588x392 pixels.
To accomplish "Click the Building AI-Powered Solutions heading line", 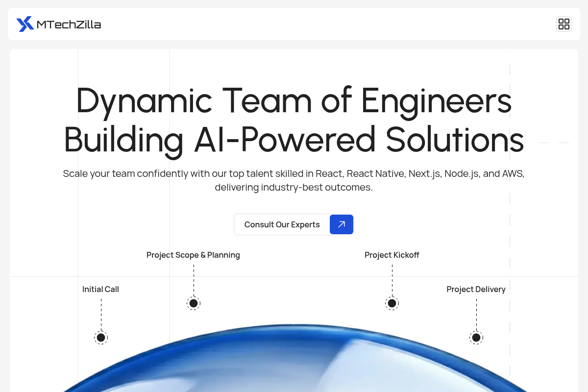I will (x=294, y=140).
